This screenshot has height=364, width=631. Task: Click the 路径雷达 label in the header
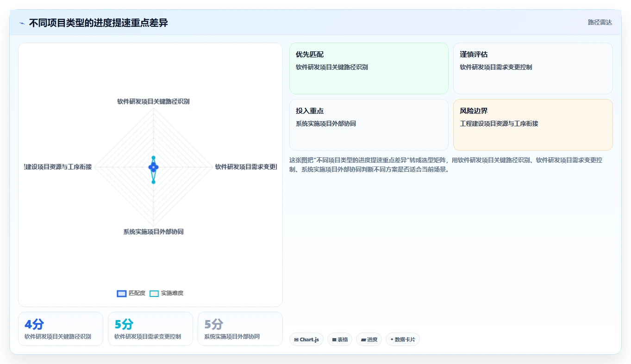pyautogui.click(x=600, y=22)
